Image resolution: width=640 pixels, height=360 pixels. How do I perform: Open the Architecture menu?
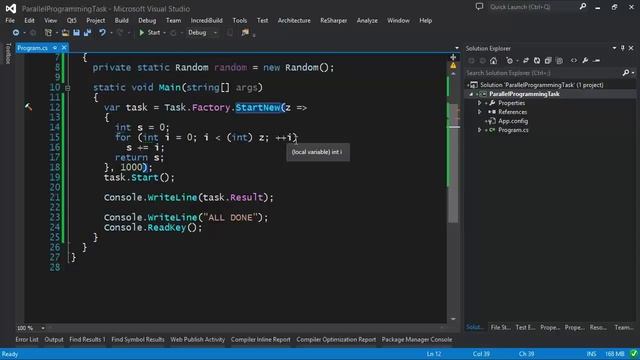pos(294,20)
